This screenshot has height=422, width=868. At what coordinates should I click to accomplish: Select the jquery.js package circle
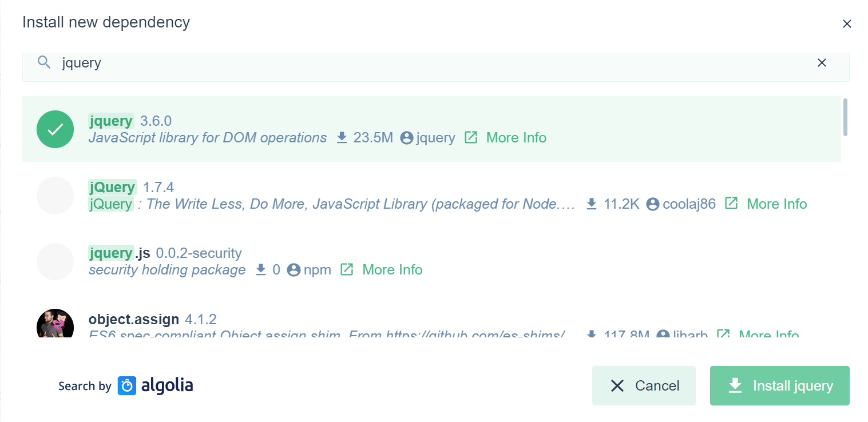[x=55, y=261]
